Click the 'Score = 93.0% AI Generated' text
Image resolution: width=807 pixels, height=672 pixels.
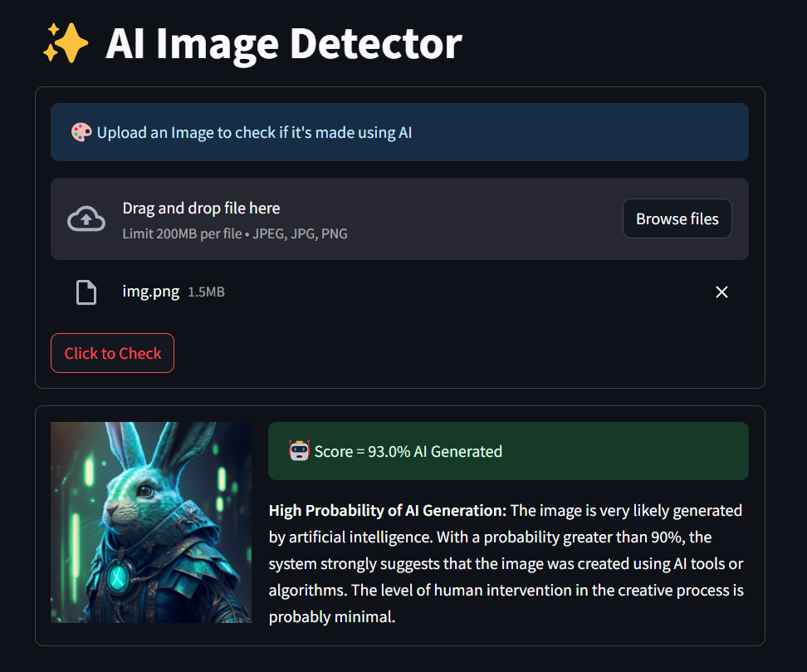tap(408, 452)
